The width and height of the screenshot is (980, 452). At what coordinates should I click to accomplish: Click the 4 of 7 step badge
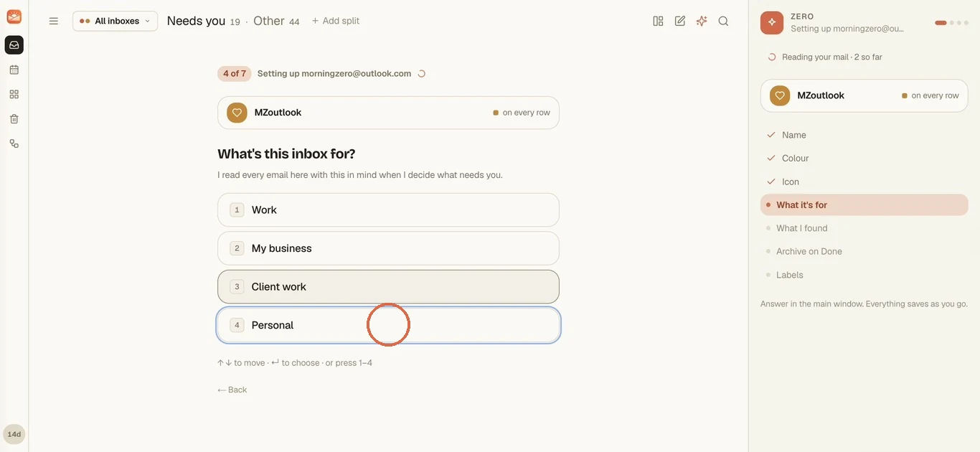[x=235, y=73]
